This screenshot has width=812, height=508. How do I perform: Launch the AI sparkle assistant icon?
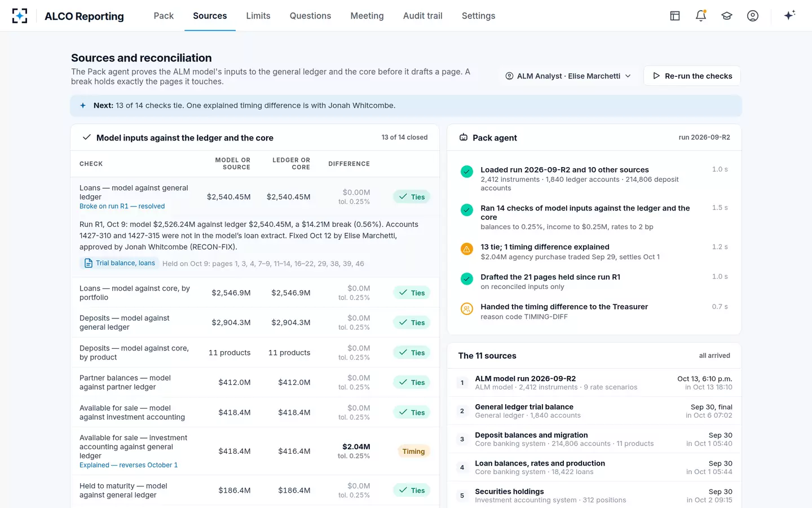point(789,15)
